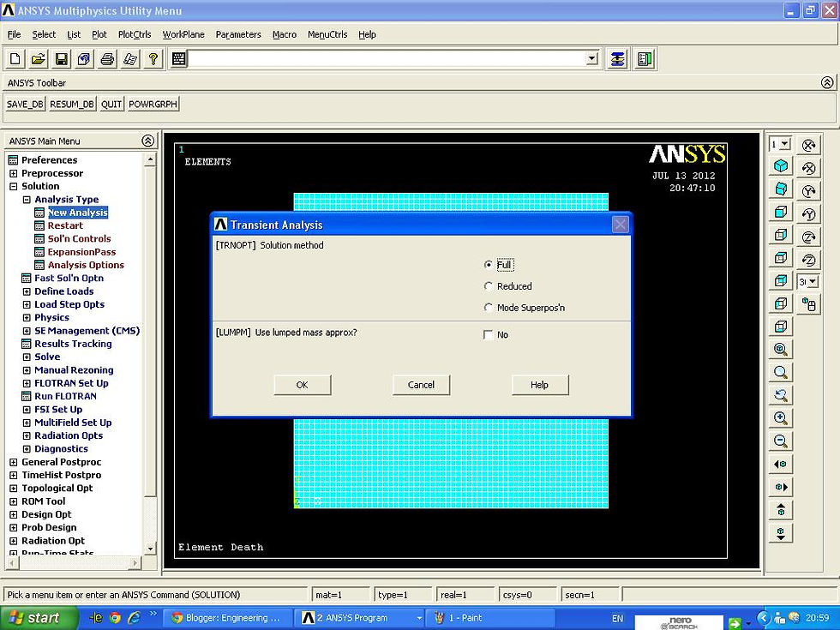Click the POWRGRPH toolbar button
This screenshot has width=840, height=630.
tap(153, 104)
